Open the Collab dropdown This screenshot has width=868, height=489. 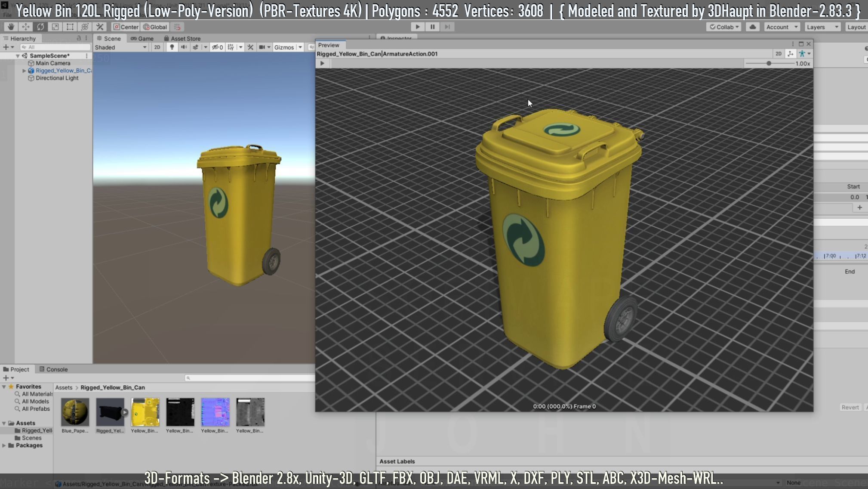click(724, 27)
